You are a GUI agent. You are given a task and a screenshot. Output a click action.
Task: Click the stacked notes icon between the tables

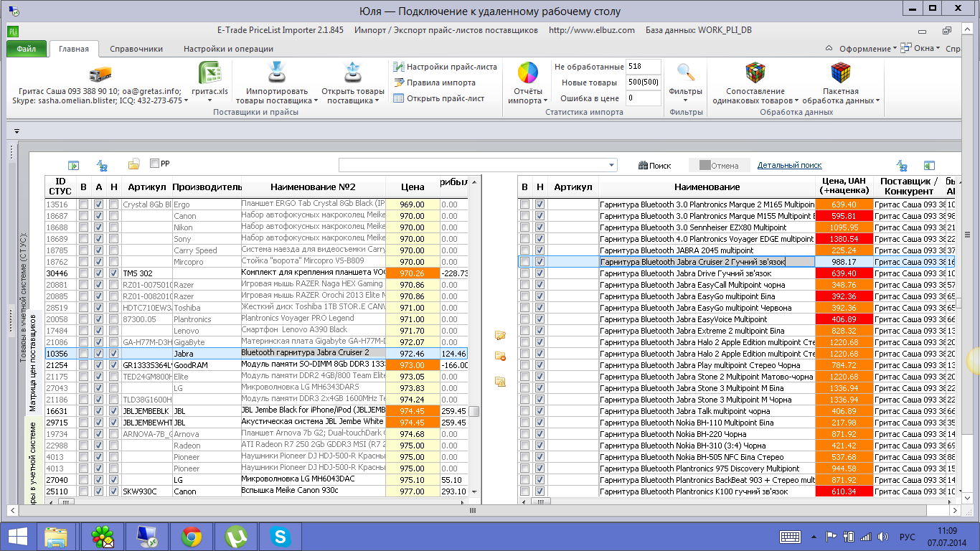click(500, 381)
